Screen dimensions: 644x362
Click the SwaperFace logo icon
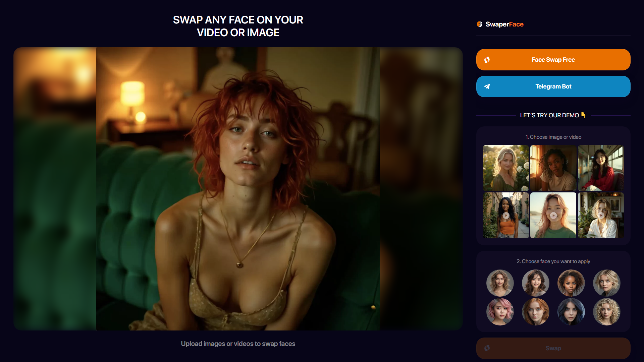[x=479, y=24]
